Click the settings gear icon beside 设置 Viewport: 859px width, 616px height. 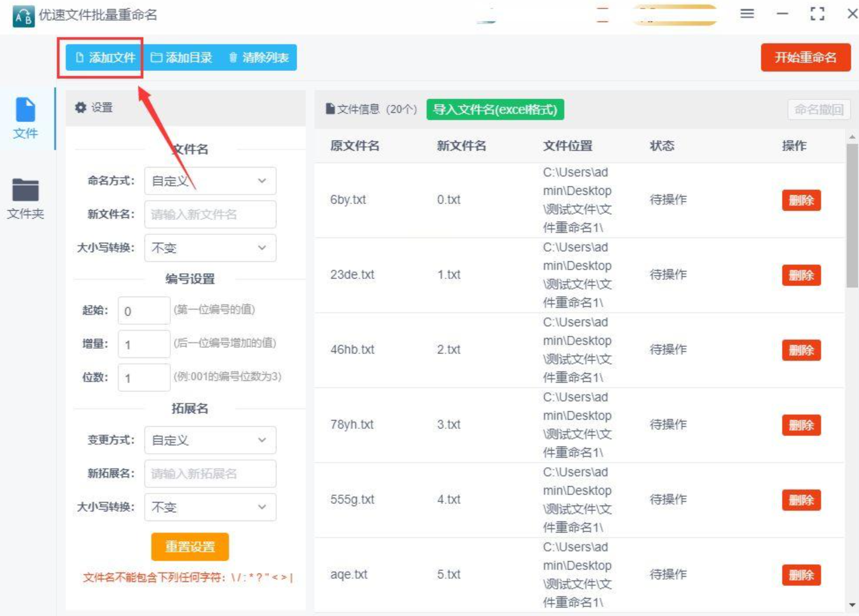click(80, 108)
